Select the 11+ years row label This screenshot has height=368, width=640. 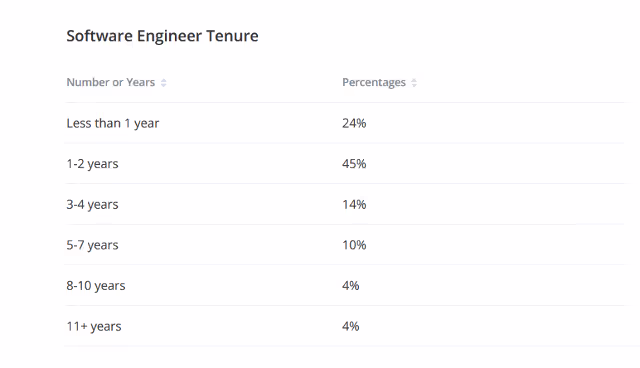click(x=94, y=326)
